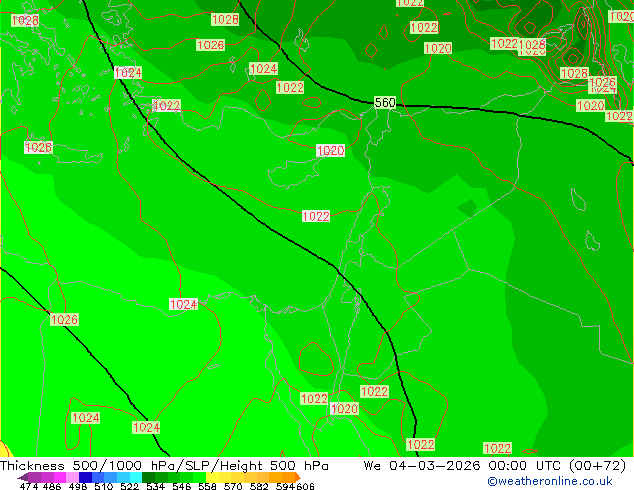Click the orange right arrow end of the legend
Screen dimensions: 634x490
point(298,477)
